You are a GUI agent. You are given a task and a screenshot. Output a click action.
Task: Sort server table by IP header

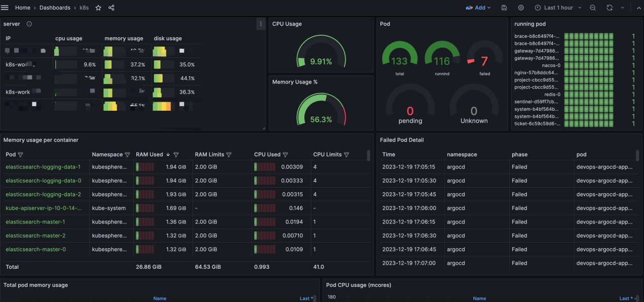(8, 38)
